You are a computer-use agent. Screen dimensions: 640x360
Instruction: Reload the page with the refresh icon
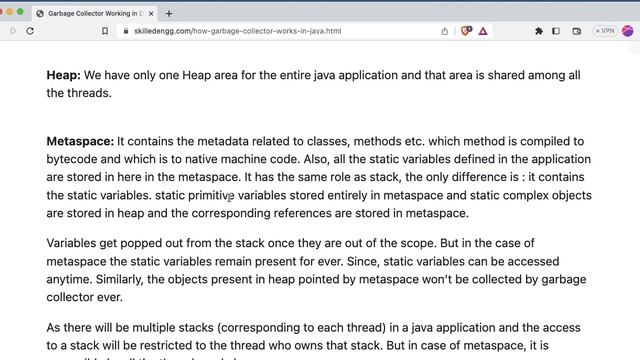pos(30,31)
